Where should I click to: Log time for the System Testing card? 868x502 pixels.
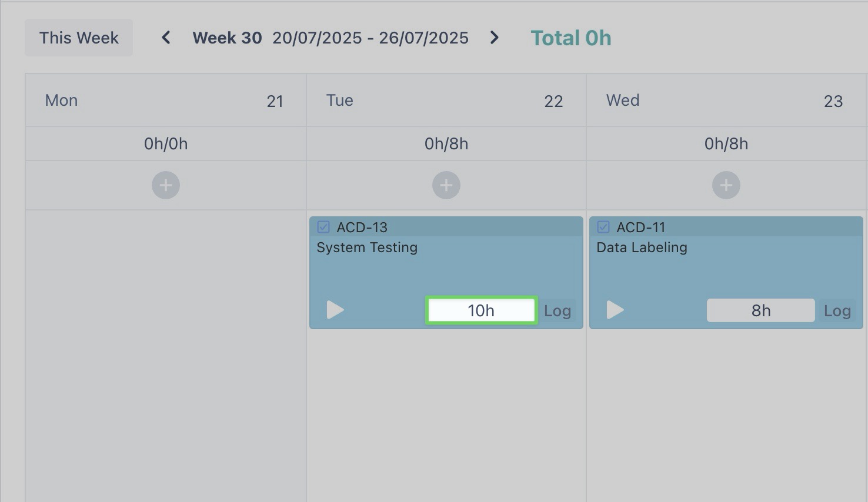[557, 311]
